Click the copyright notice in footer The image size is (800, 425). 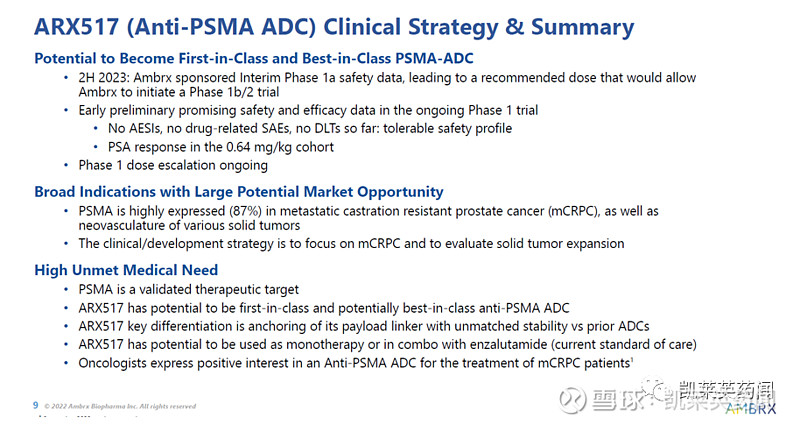click(x=122, y=406)
